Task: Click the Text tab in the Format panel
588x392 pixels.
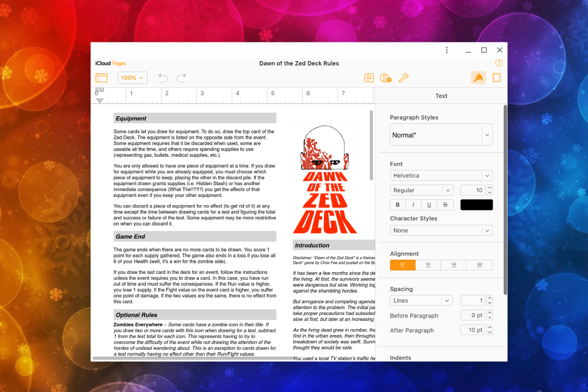Action: pos(441,96)
